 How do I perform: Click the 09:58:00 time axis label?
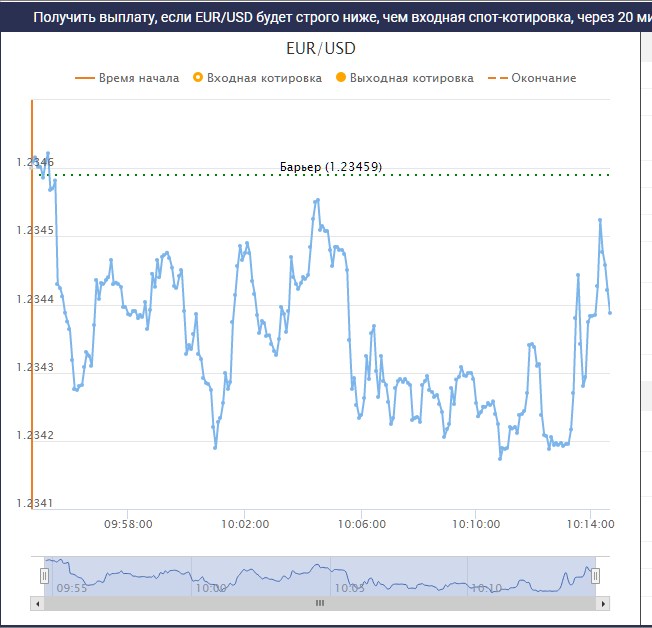coord(128,524)
